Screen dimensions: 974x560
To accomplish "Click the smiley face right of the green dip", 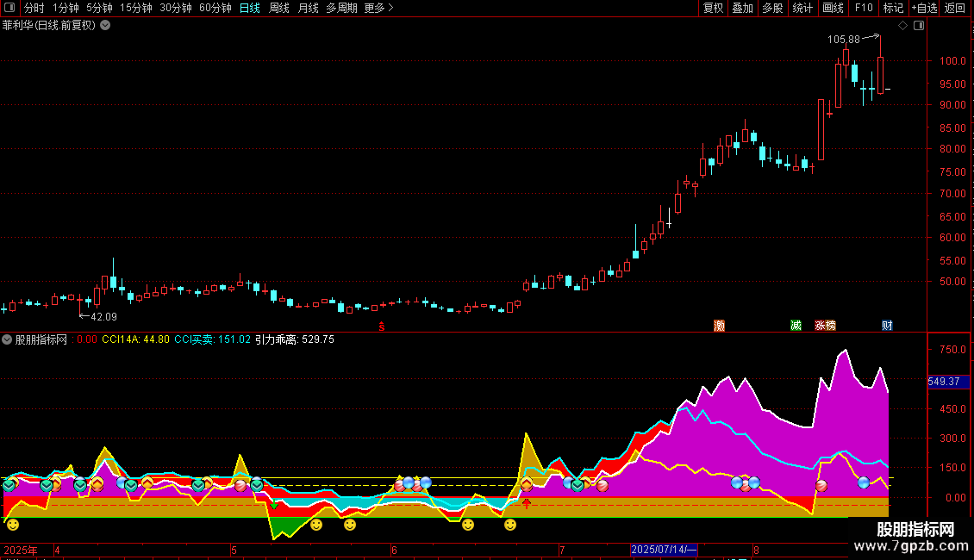I will click(x=316, y=525).
